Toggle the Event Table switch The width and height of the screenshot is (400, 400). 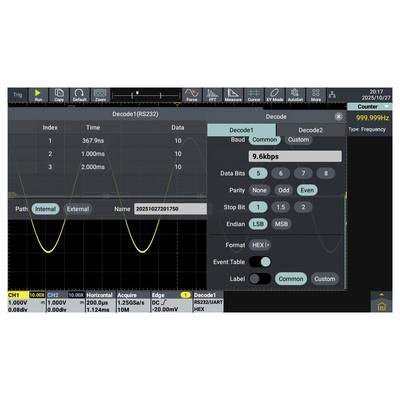(260, 262)
